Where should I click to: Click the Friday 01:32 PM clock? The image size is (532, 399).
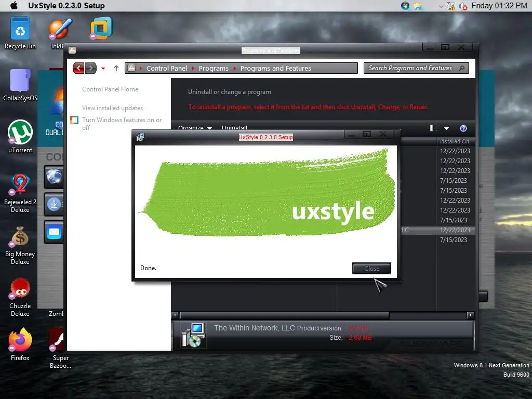(499, 6)
